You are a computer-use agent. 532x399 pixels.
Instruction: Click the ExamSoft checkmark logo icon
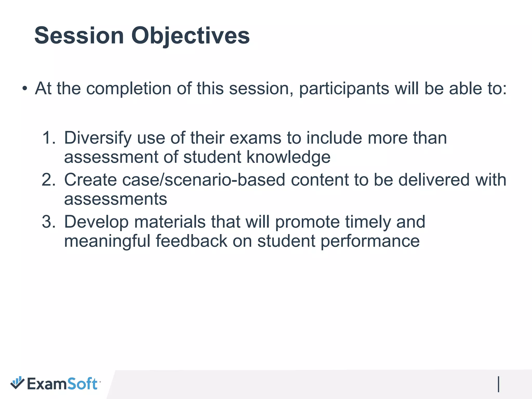pos(17,383)
